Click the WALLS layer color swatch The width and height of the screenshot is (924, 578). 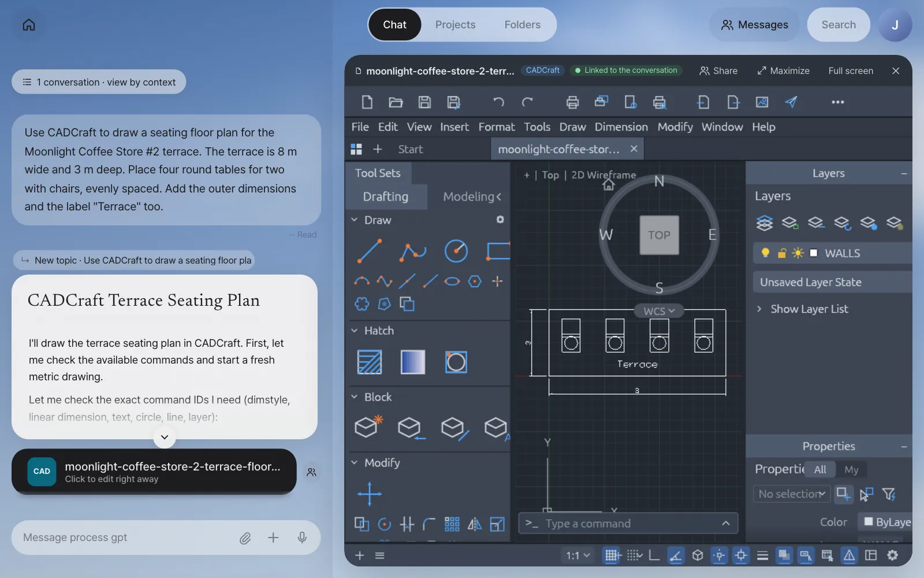[x=814, y=253]
